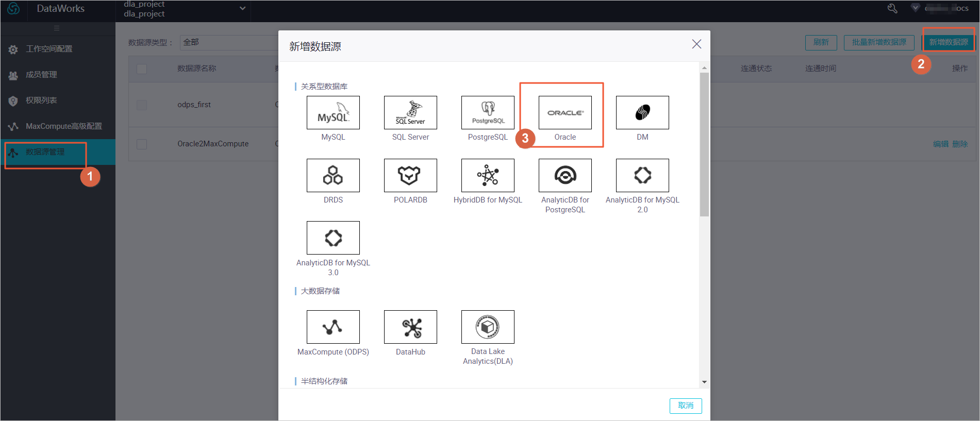
Task: Click the 刷新 button
Action: point(821,42)
